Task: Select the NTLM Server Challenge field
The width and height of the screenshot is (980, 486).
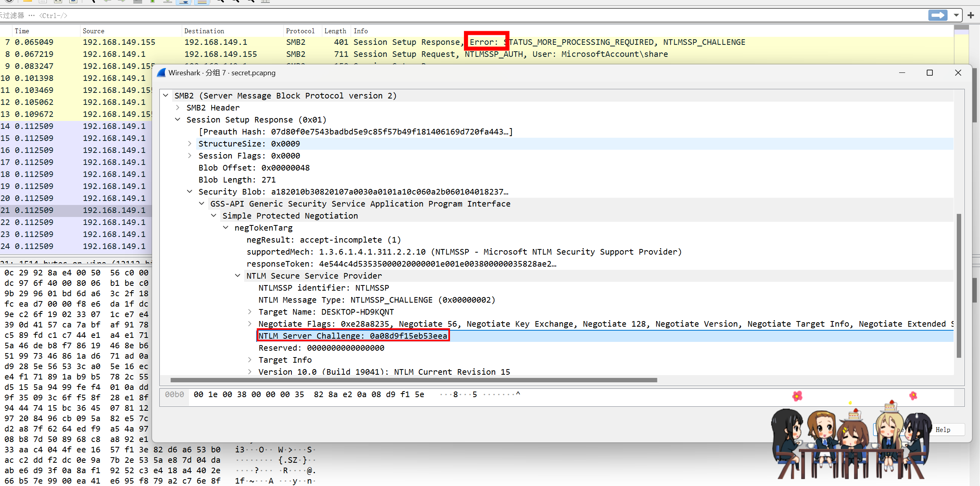Action: (352, 336)
